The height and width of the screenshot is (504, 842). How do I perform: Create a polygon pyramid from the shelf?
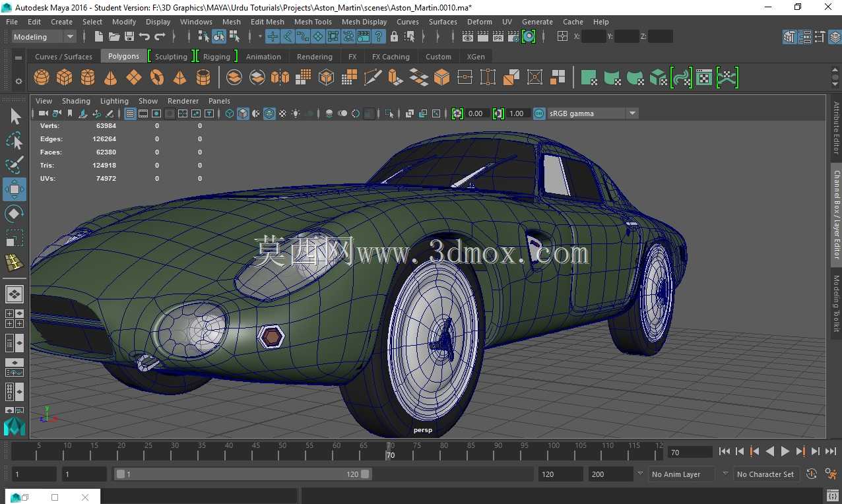tap(179, 78)
